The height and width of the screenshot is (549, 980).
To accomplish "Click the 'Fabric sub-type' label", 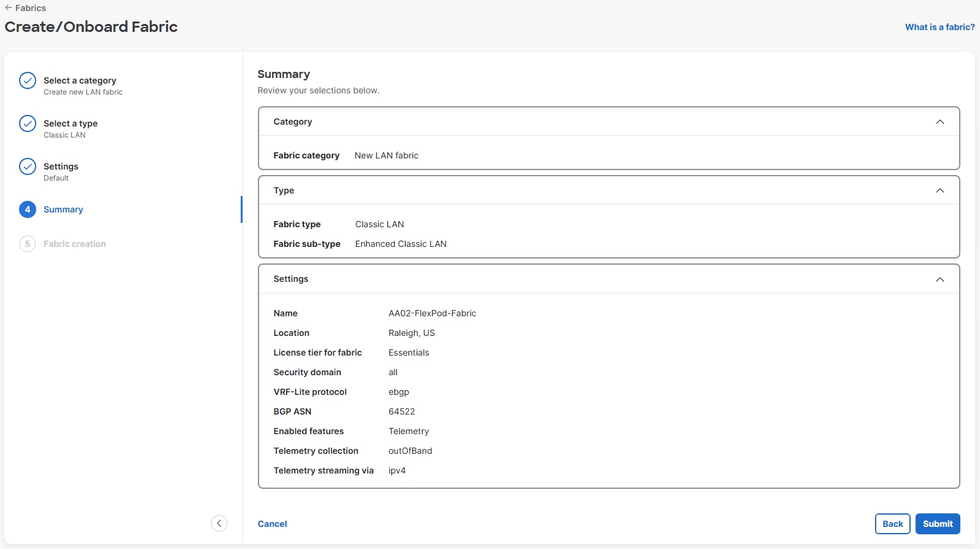I will [307, 244].
